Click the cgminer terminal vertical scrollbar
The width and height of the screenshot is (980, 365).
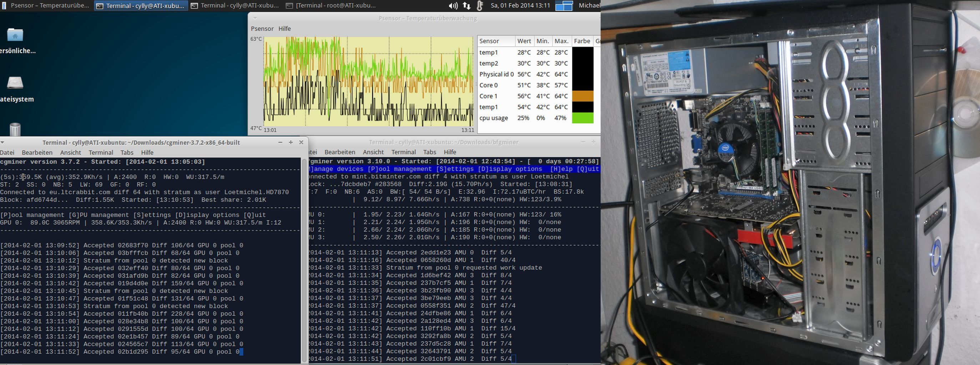coord(304,261)
